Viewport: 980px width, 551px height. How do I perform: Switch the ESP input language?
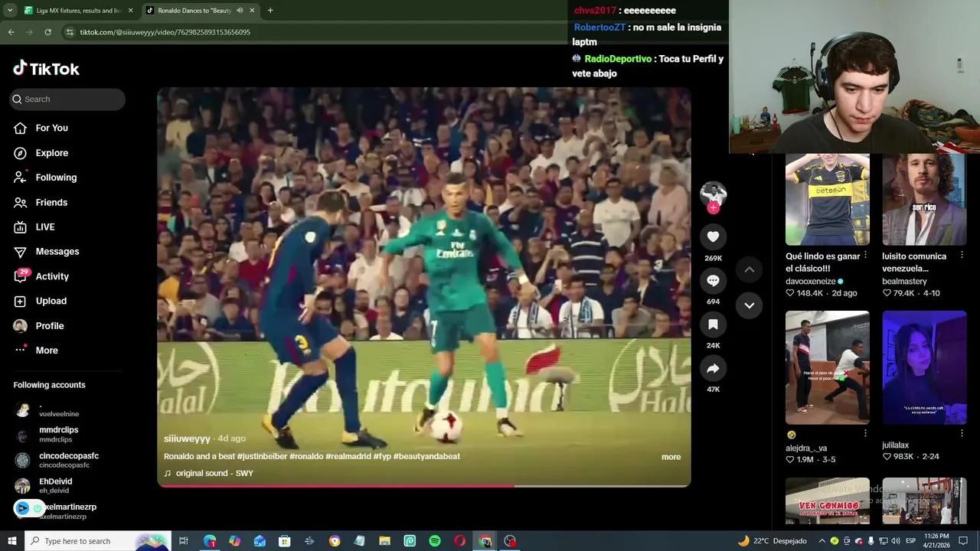(911, 541)
